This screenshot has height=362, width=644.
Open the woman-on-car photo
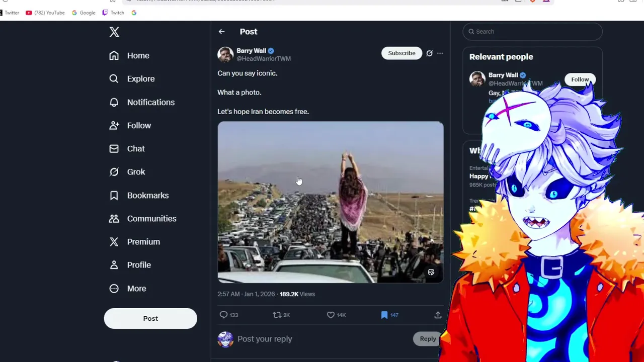[x=331, y=202]
